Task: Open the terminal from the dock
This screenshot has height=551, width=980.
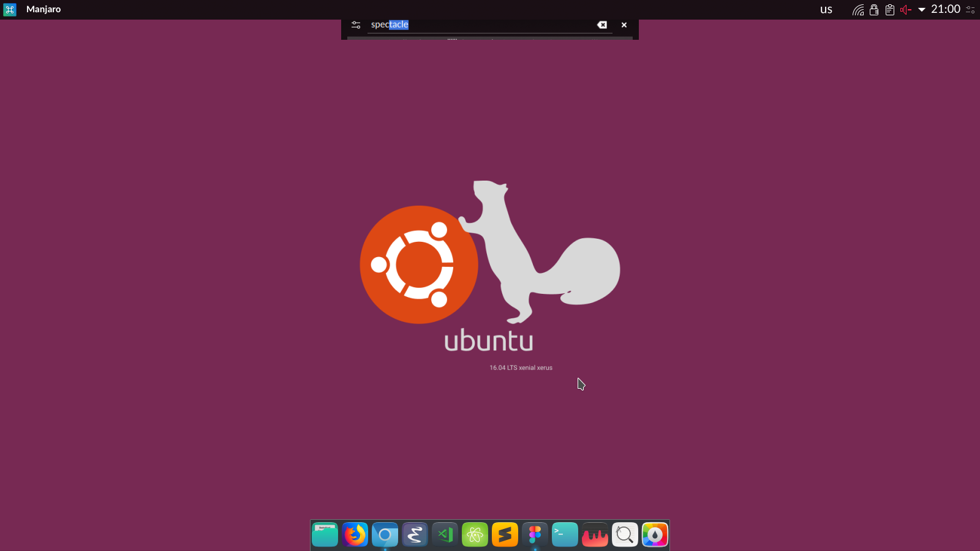Action: 565,535
